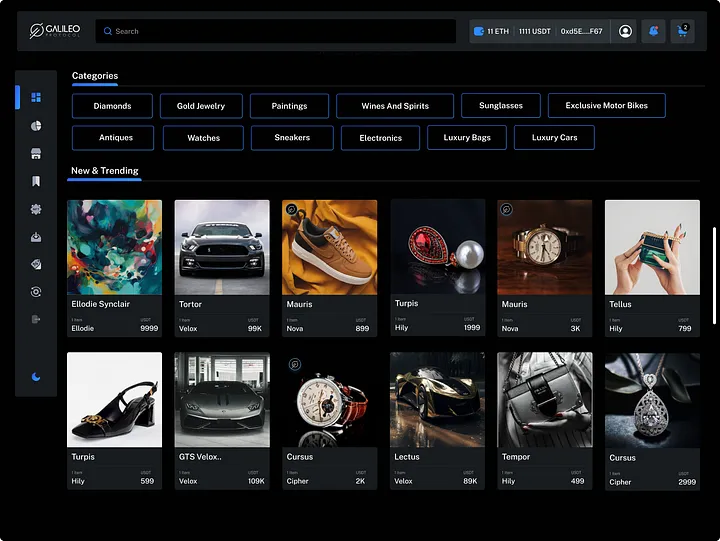This screenshot has width=720, height=541.
Task: Click into the Search field
Action: (x=276, y=31)
